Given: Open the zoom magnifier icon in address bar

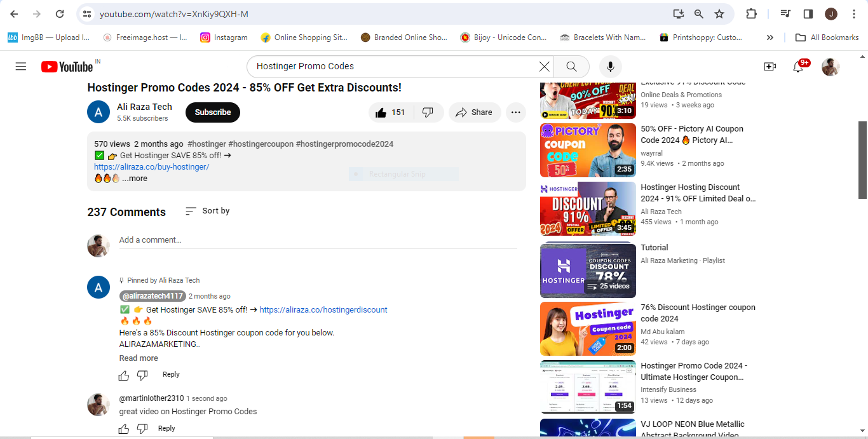Looking at the screenshot, I should pyautogui.click(x=699, y=14).
